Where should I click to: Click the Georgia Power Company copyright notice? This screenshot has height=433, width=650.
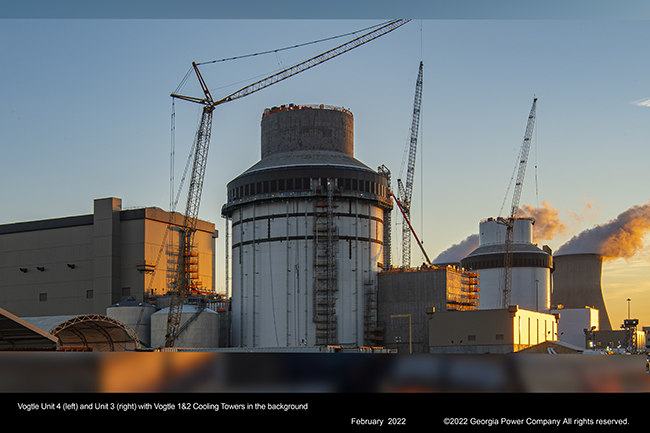click(535, 421)
